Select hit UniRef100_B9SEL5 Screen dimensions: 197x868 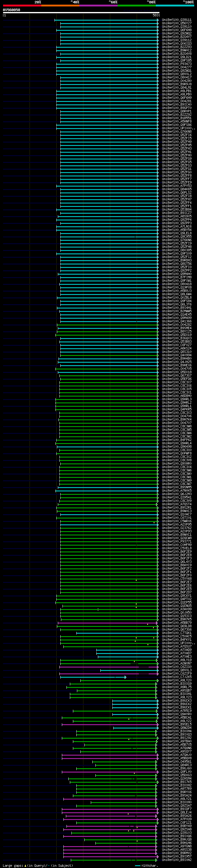coord(176,724)
